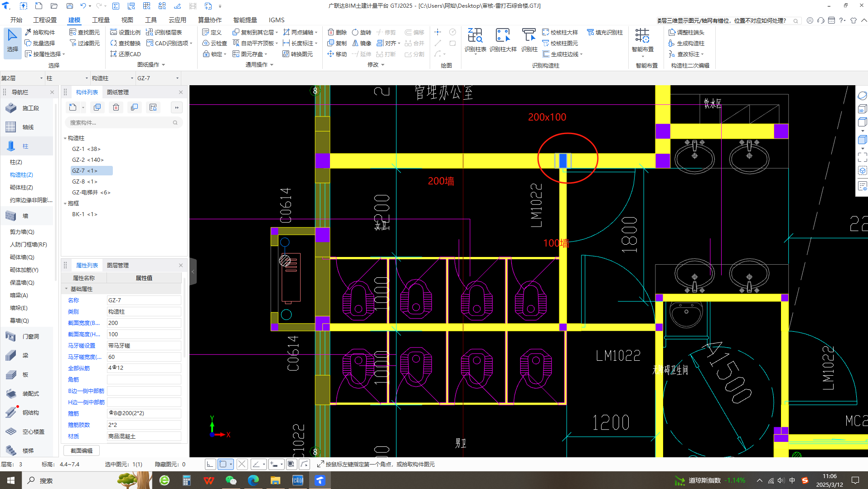Click 识别柱表 large icon
This screenshot has height=489, width=868.
coord(475,40)
